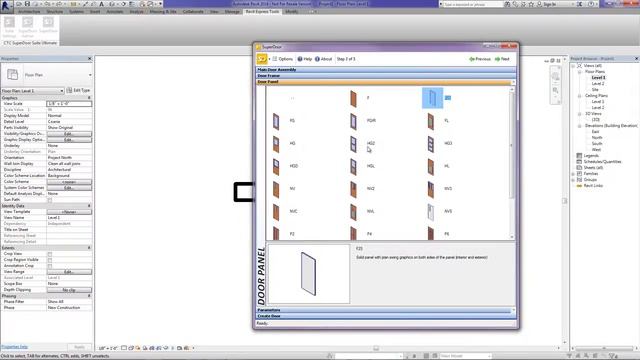Select the NV door panel icon
This screenshot has height=360, width=640.
pyautogui.click(x=276, y=189)
